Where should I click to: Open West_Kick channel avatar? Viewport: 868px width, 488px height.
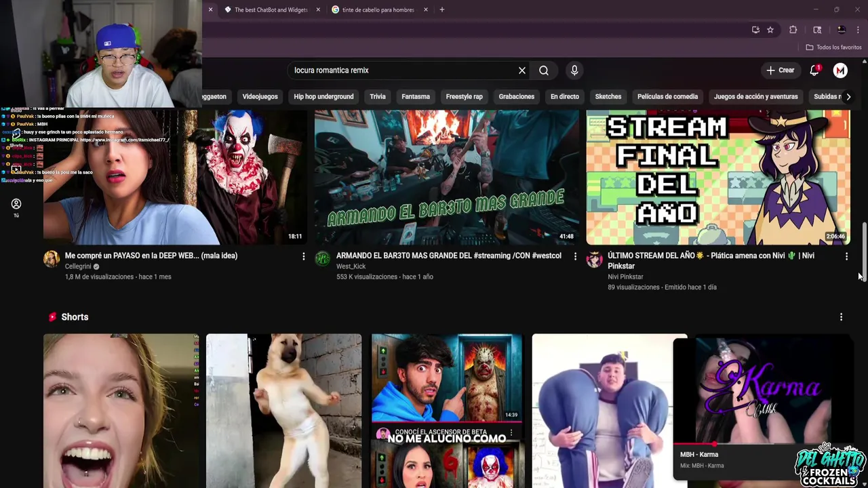tap(323, 259)
